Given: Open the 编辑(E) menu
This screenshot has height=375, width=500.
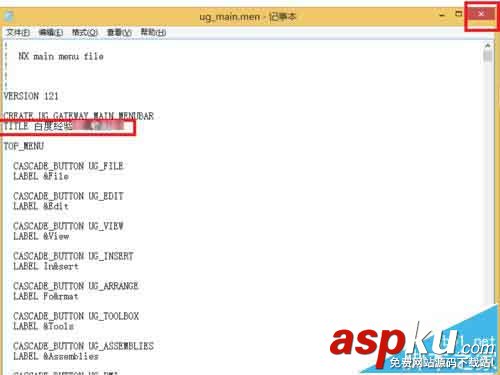Looking at the screenshot, I should tap(51, 32).
